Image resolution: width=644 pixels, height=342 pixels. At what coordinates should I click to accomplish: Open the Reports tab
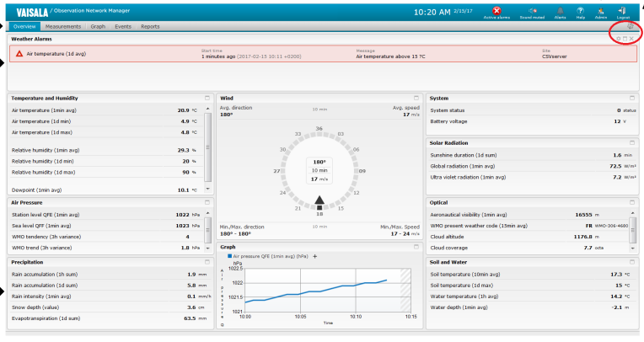(150, 26)
